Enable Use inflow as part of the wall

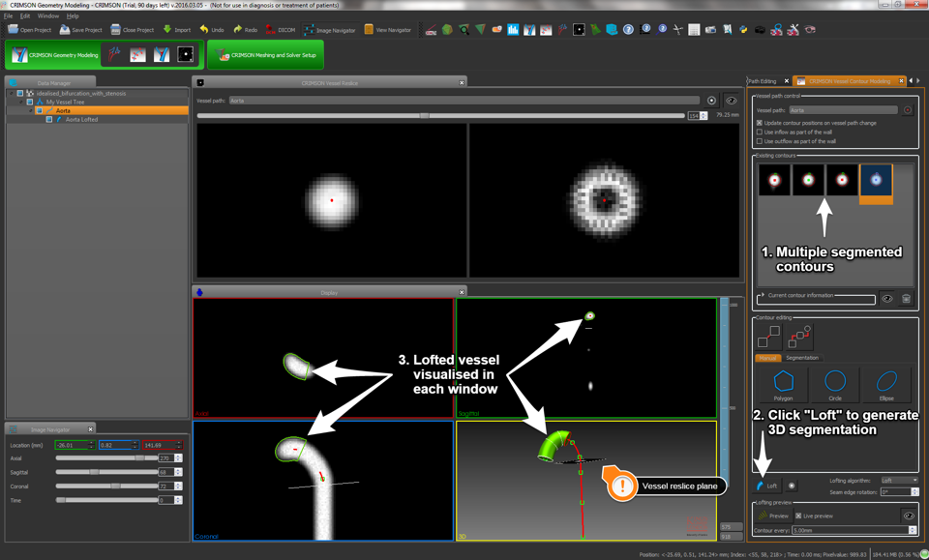(760, 133)
